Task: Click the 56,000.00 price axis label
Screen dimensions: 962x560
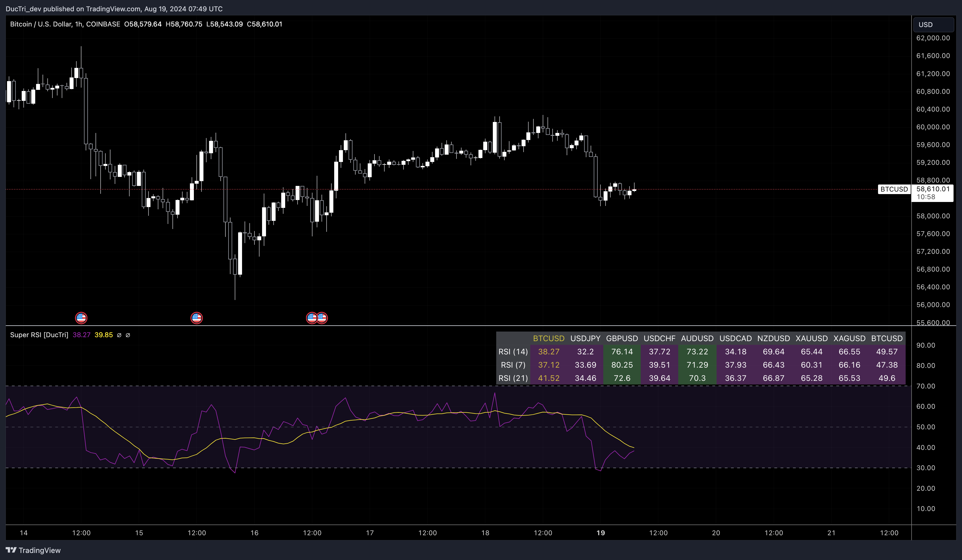Action: 933,305
